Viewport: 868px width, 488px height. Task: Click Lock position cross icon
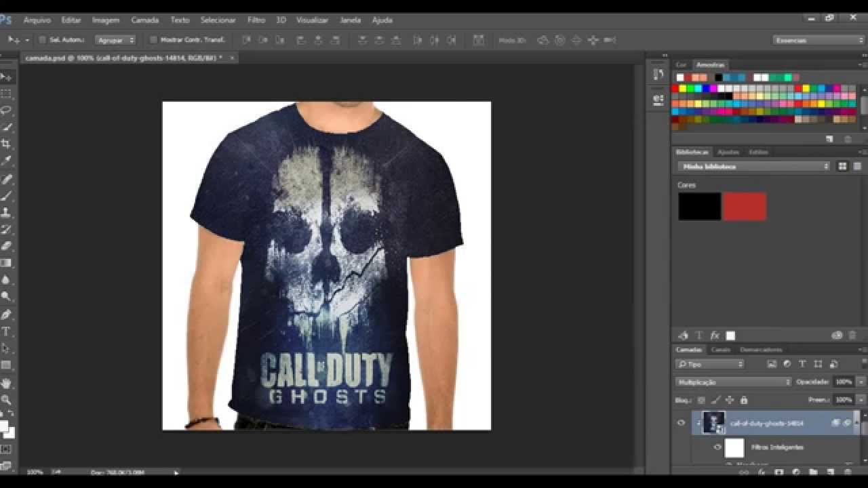point(730,401)
